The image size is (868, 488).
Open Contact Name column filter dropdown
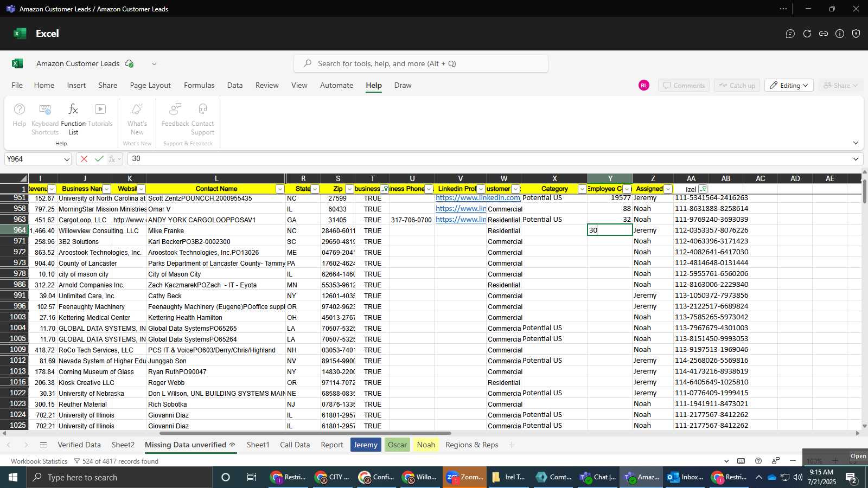coord(280,189)
